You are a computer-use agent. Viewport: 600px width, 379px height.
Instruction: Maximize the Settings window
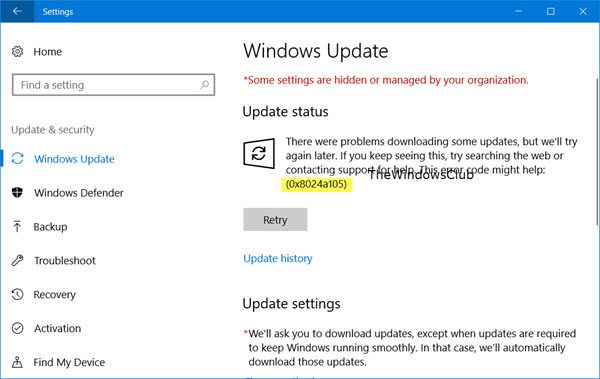[550, 11]
